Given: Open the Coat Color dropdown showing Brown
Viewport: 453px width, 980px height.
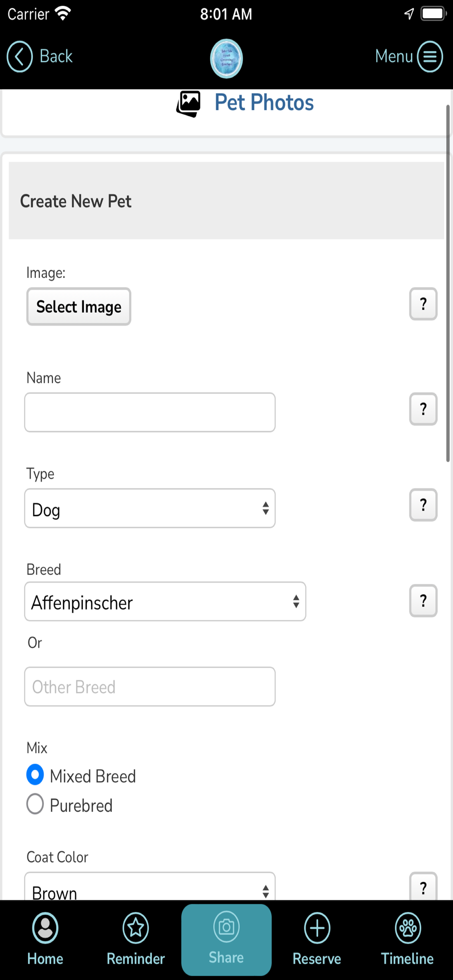Looking at the screenshot, I should pyautogui.click(x=150, y=888).
